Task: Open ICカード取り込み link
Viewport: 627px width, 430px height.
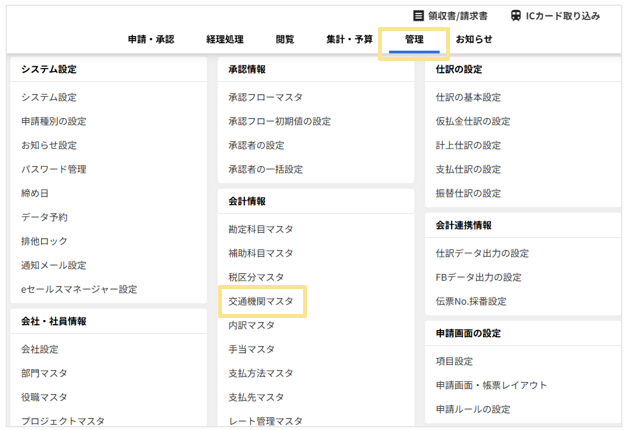Action: (563, 16)
